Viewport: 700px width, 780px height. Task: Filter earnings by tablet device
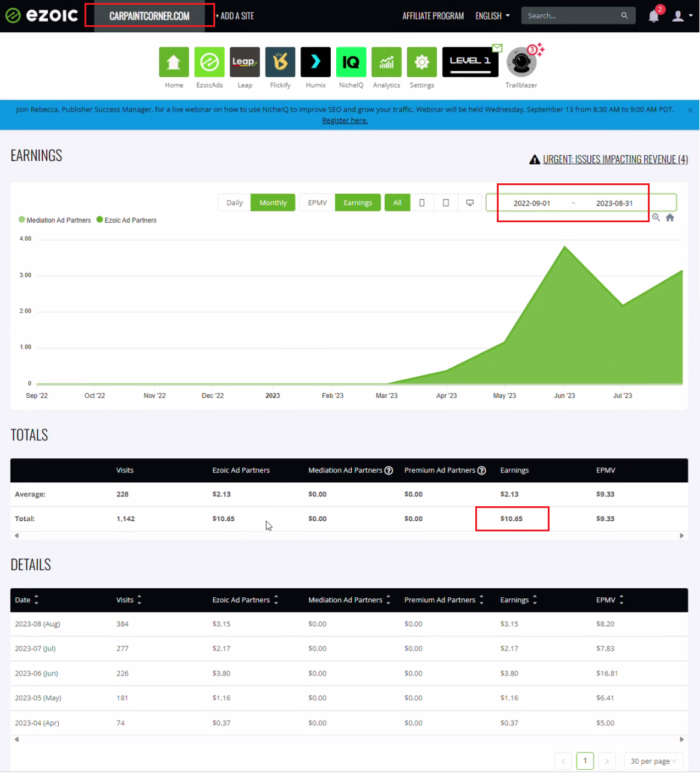click(446, 203)
